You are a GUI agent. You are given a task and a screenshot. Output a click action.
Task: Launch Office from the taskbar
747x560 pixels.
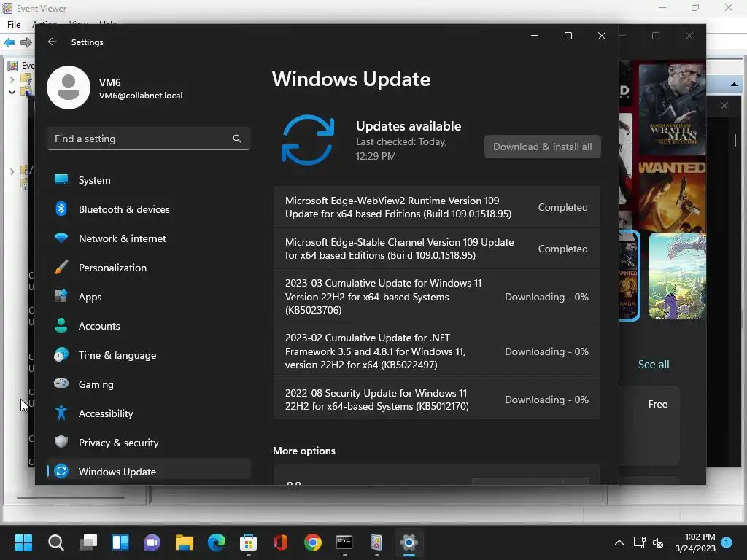point(281,542)
